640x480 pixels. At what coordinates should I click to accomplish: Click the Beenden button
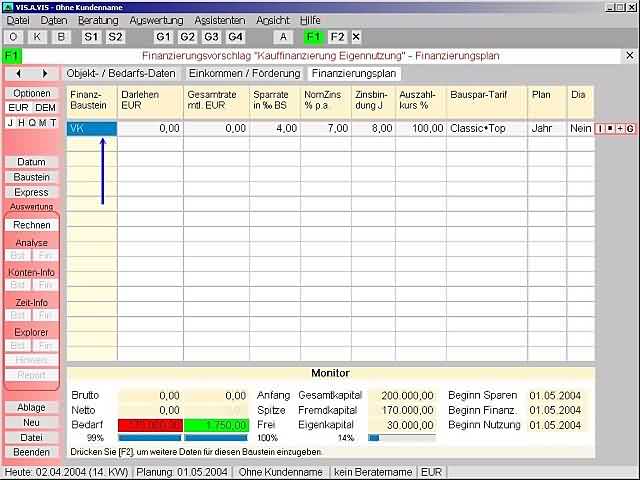click(32, 452)
